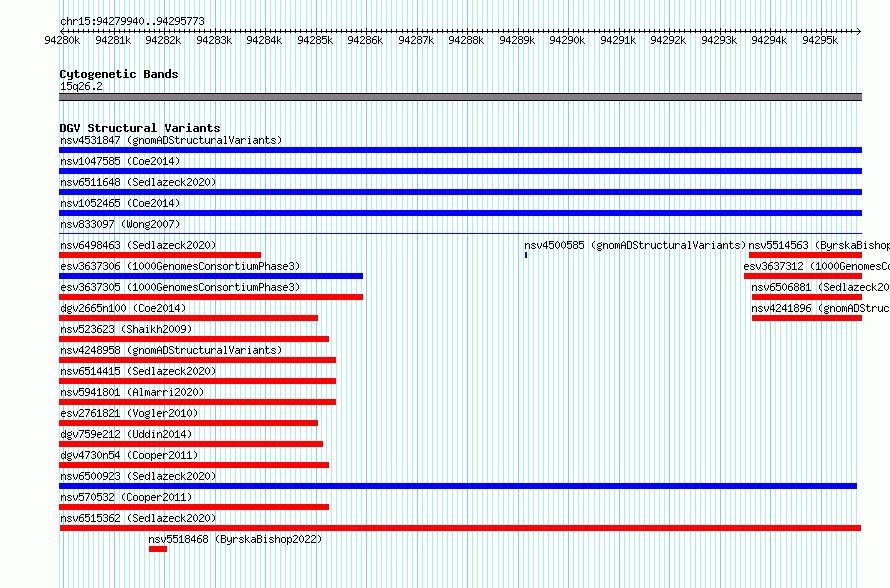Click the red bar of dgv4730n54
Screen dimensions: 890x588
click(194, 465)
